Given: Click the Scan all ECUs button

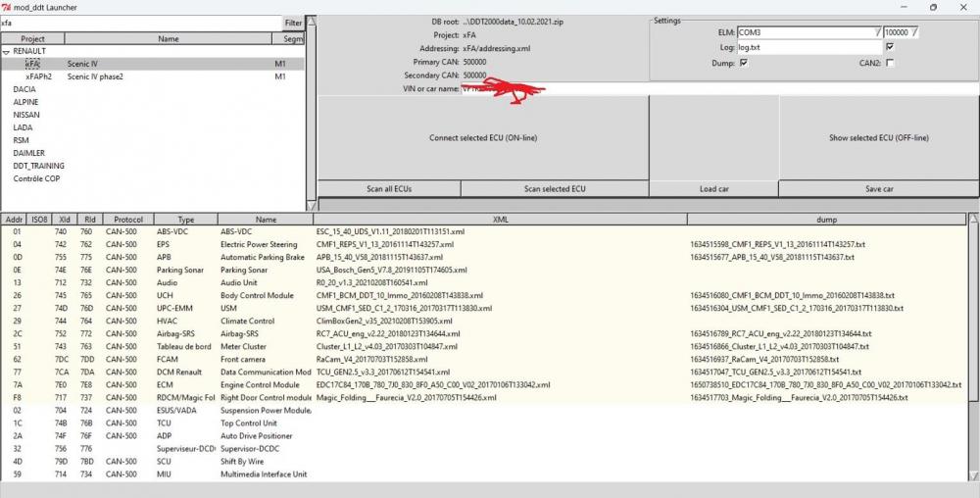Looking at the screenshot, I should [389, 188].
